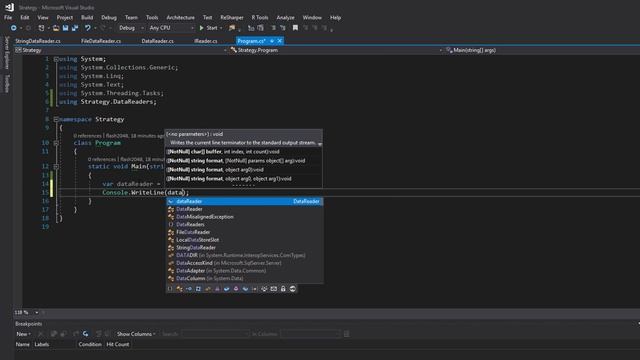This screenshot has width=640, height=360.
Task: Click the uncomment selection toolbar icon
Action: point(282,28)
